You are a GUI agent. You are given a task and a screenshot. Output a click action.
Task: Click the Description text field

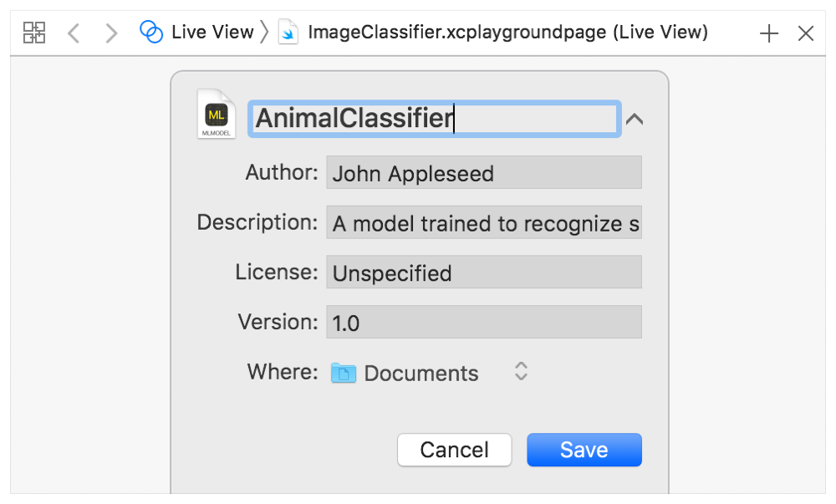[483, 223]
